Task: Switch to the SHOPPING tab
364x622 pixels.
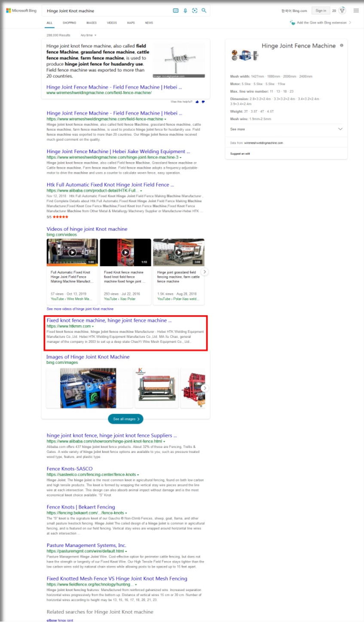Action: point(69,23)
